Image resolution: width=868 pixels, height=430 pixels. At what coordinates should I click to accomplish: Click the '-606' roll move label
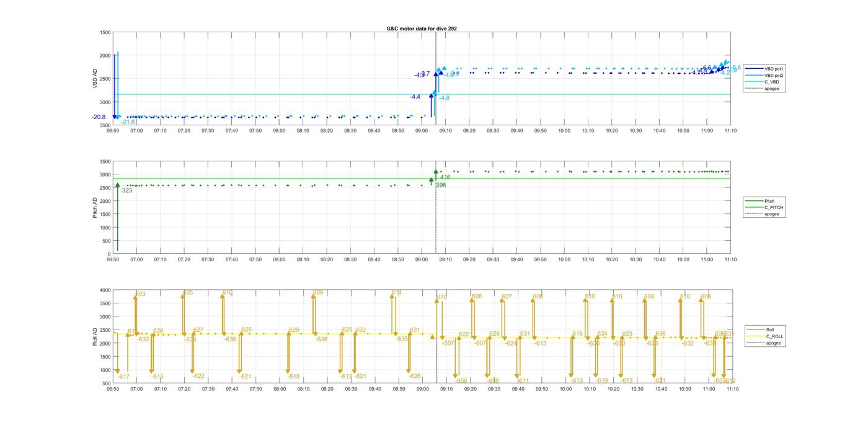point(461,381)
